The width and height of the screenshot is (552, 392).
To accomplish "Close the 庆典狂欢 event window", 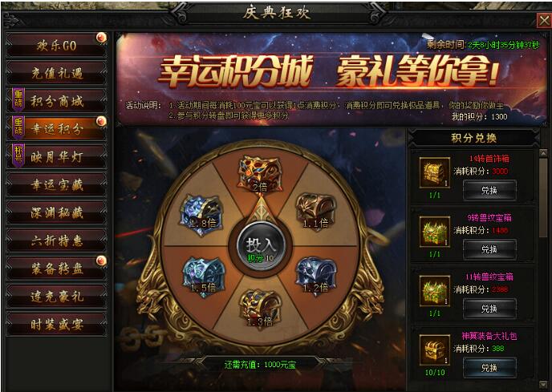I will [544, 20].
